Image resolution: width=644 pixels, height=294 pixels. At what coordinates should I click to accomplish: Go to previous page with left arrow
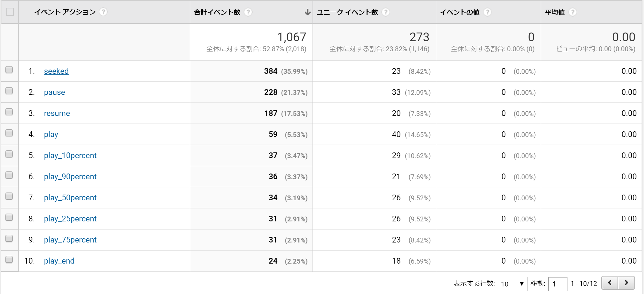[x=610, y=283]
